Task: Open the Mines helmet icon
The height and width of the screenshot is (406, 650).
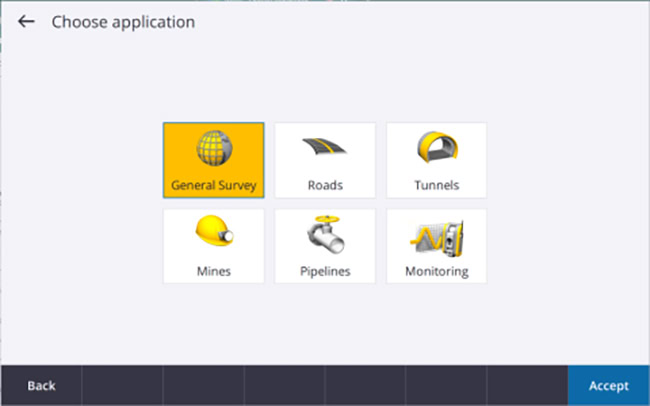Action: click(x=214, y=231)
